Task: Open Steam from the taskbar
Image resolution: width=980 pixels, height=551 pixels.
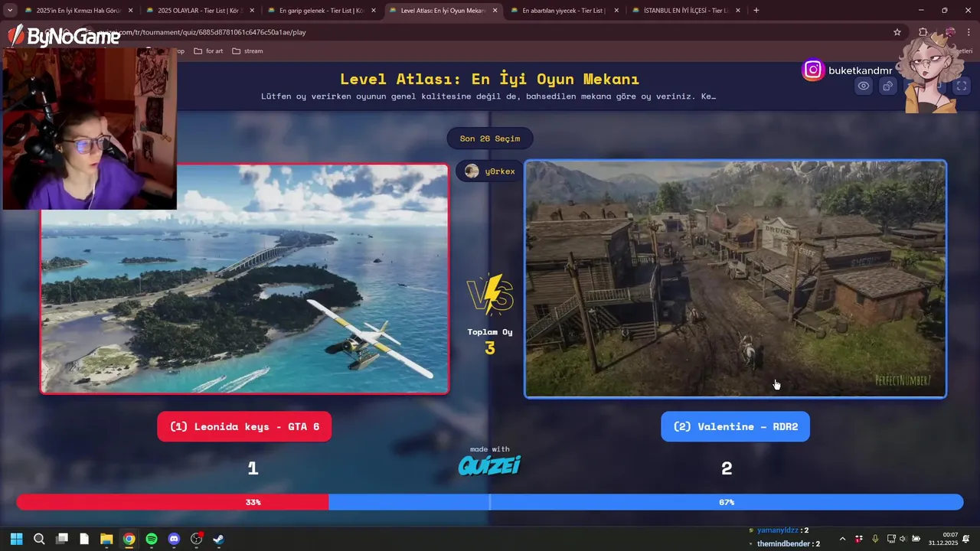Action: [219, 539]
